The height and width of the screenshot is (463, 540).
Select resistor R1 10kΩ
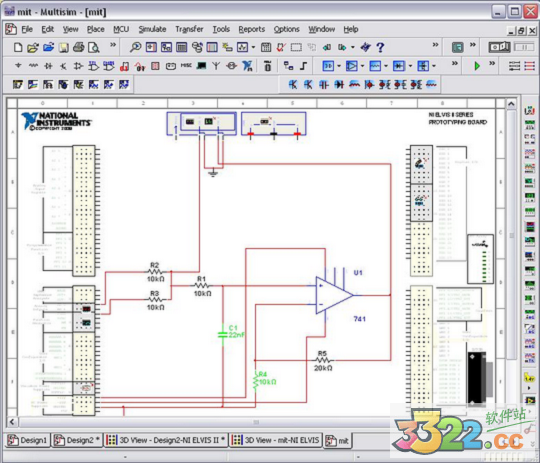coord(202,286)
